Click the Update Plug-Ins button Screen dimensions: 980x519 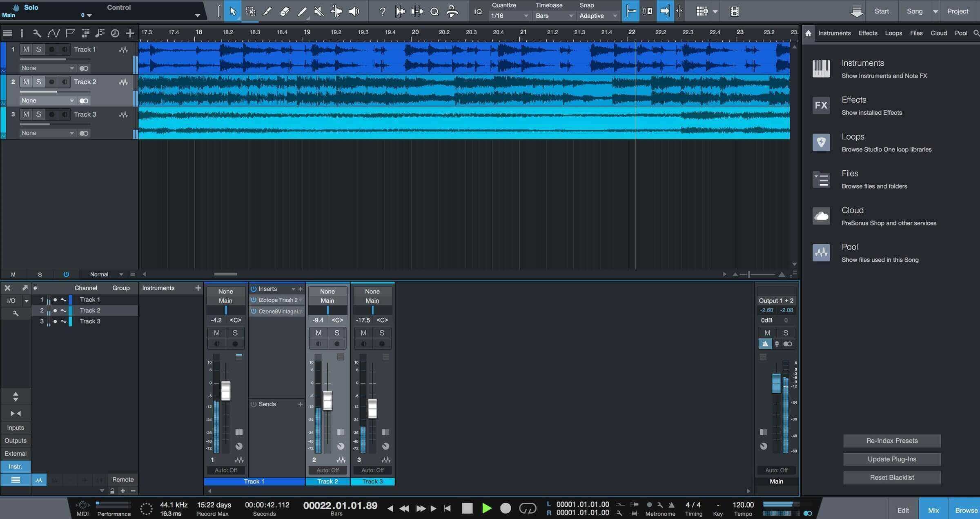(x=892, y=459)
